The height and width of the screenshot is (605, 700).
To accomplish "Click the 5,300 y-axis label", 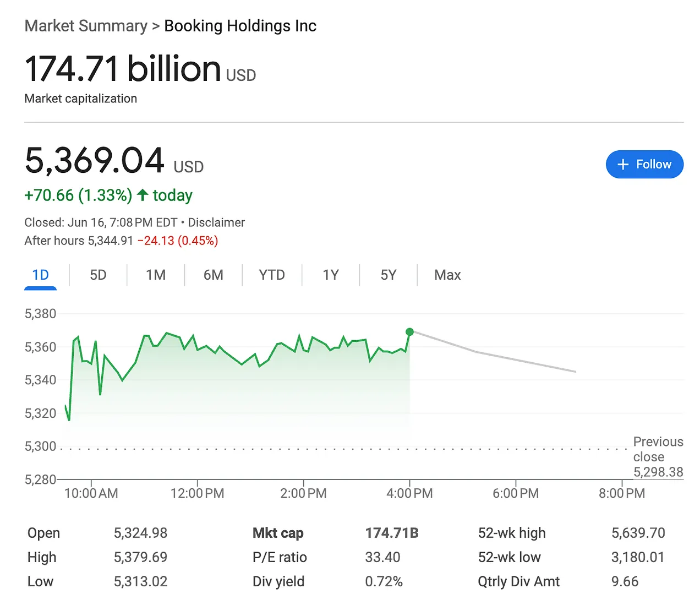I will click(x=41, y=446).
